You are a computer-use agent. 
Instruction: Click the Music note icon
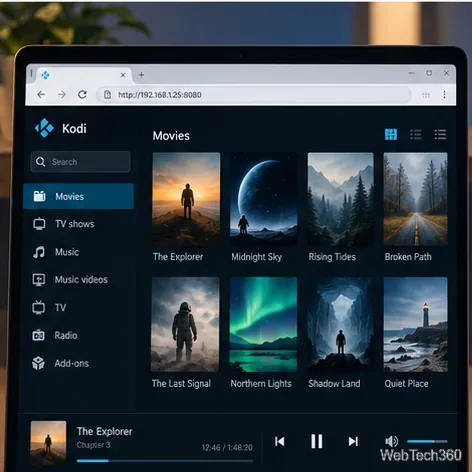coord(39,252)
